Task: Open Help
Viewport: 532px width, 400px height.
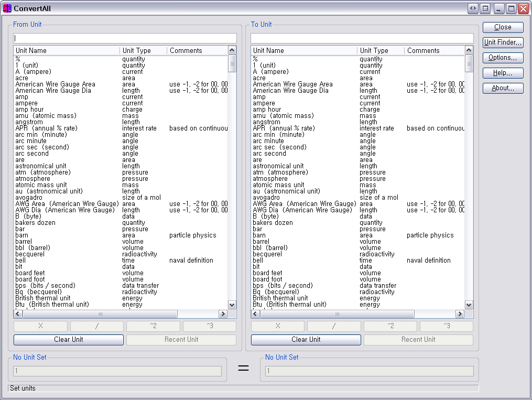Action: point(503,73)
